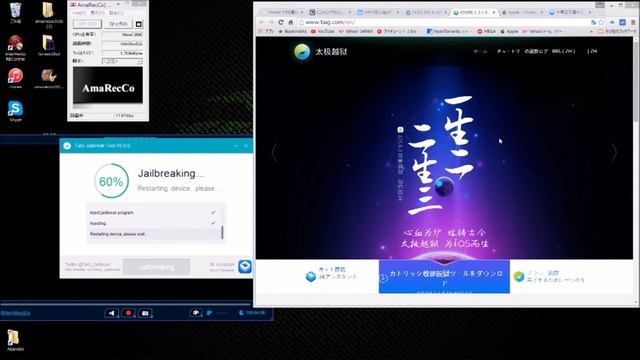Open the YouTube bookmark
This screenshot has width=640, height=360.
(x=322, y=31)
